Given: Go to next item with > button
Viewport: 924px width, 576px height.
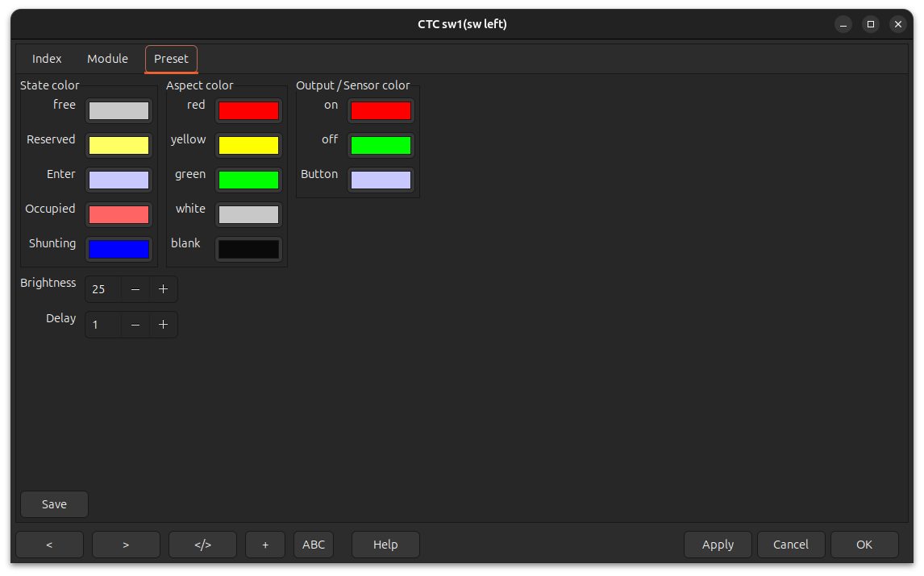Looking at the screenshot, I should click(126, 545).
